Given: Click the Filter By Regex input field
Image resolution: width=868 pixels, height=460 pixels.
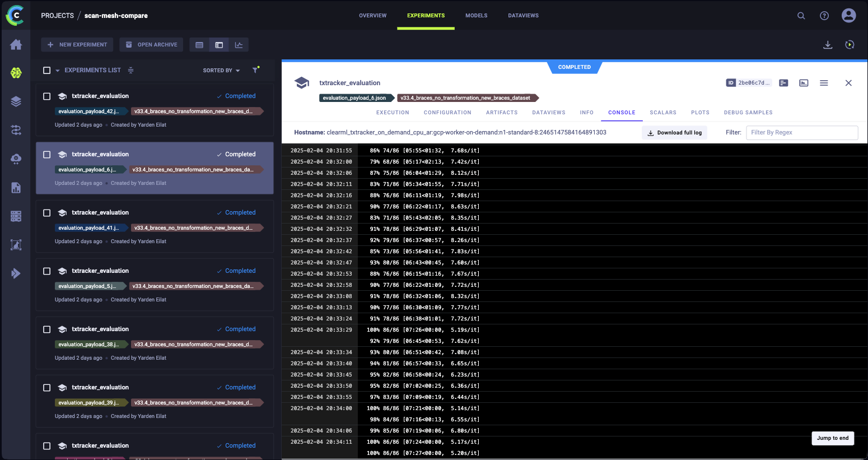Looking at the screenshot, I should click(x=801, y=133).
